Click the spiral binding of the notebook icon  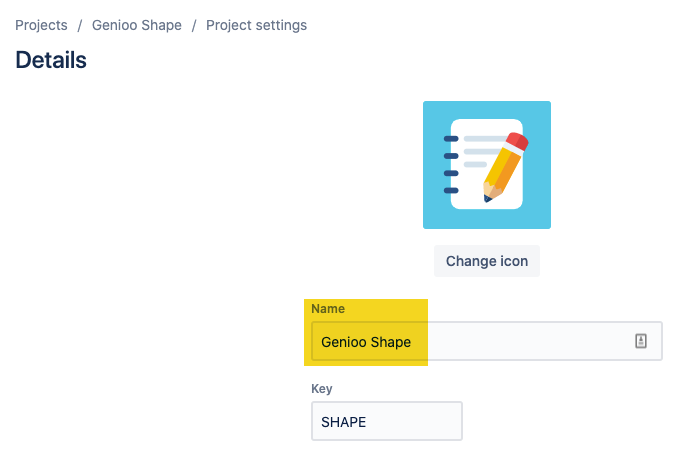click(x=451, y=164)
